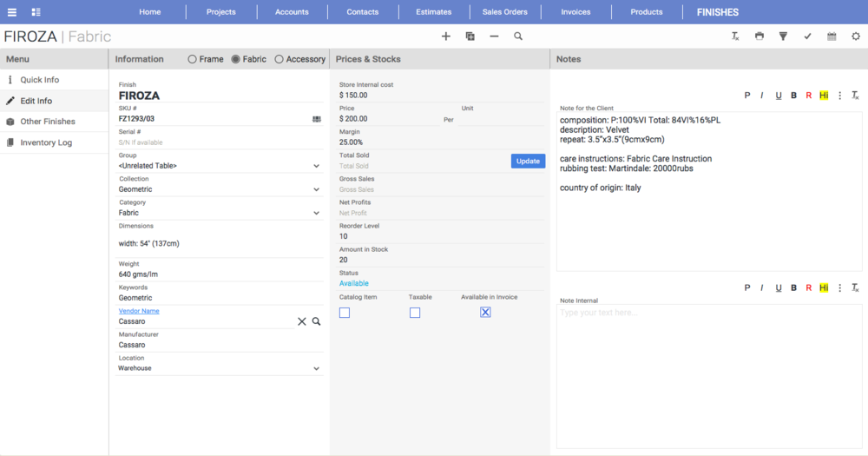The height and width of the screenshot is (456, 868).
Task: Click the duplicate record icon
Action: pos(470,36)
